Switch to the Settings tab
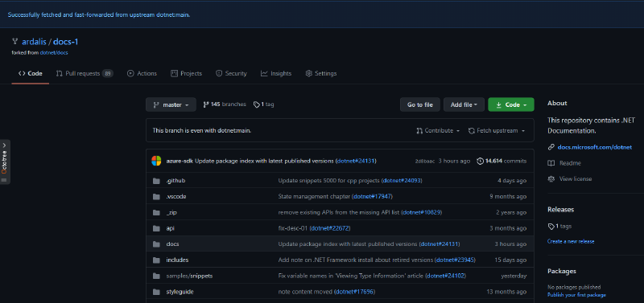Screen dimensions: 644x303 (x=321, y=73)
